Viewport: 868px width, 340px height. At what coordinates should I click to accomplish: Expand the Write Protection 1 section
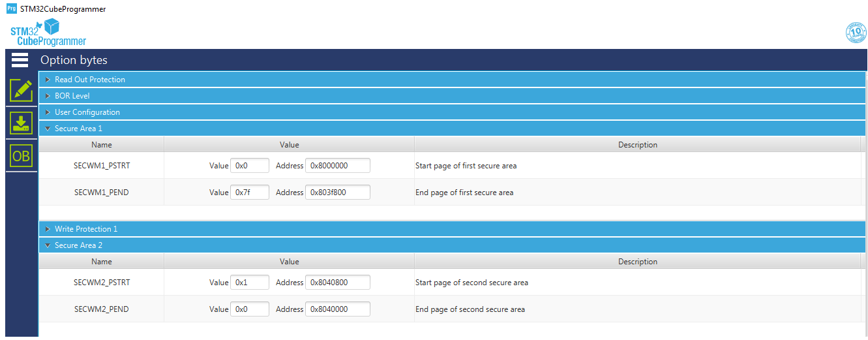tap(453, 229)
